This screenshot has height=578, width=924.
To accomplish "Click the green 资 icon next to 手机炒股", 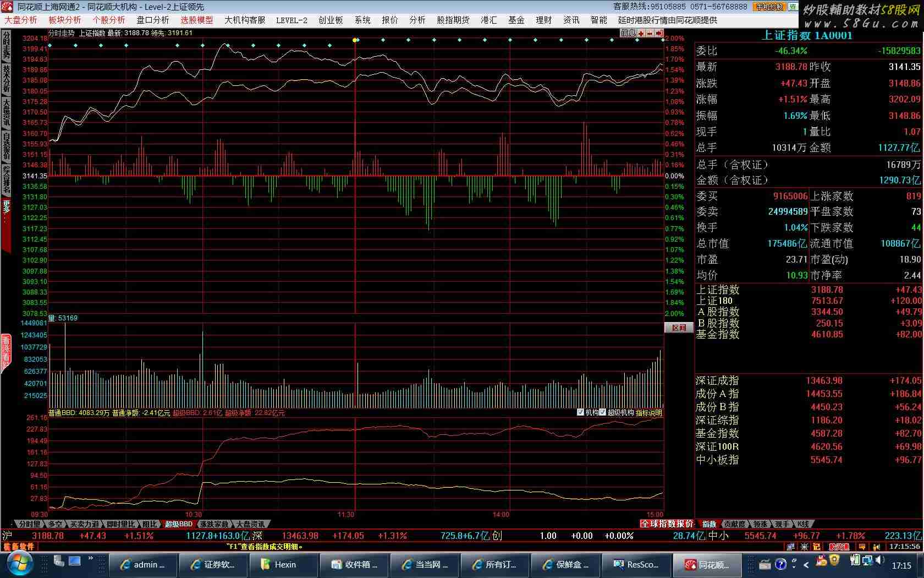I will click(x=793, y=7).
